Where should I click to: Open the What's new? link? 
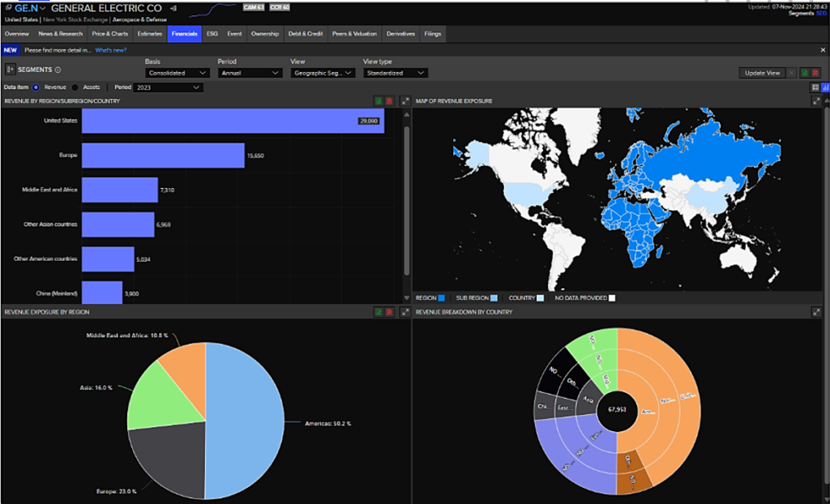[111, 49]
